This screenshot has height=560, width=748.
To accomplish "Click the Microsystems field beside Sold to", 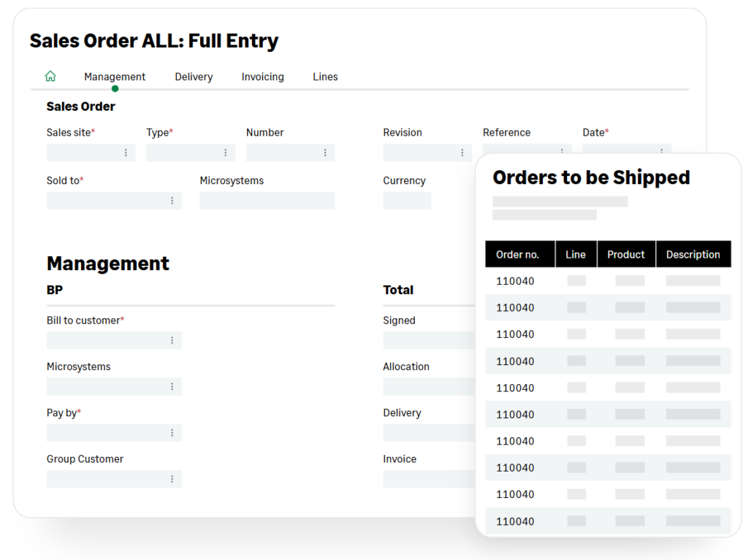I will click(x=267, y=201).
